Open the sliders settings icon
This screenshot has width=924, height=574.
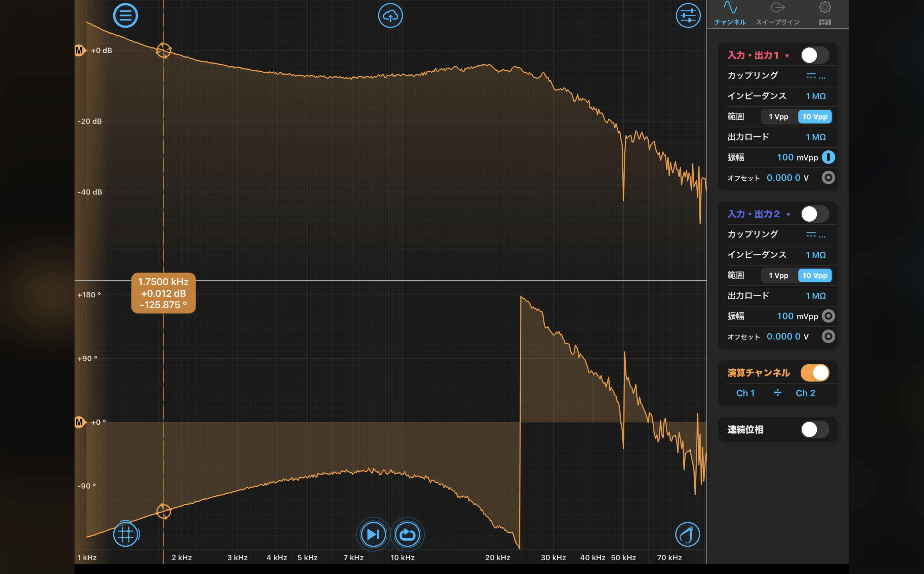(688, 15)
